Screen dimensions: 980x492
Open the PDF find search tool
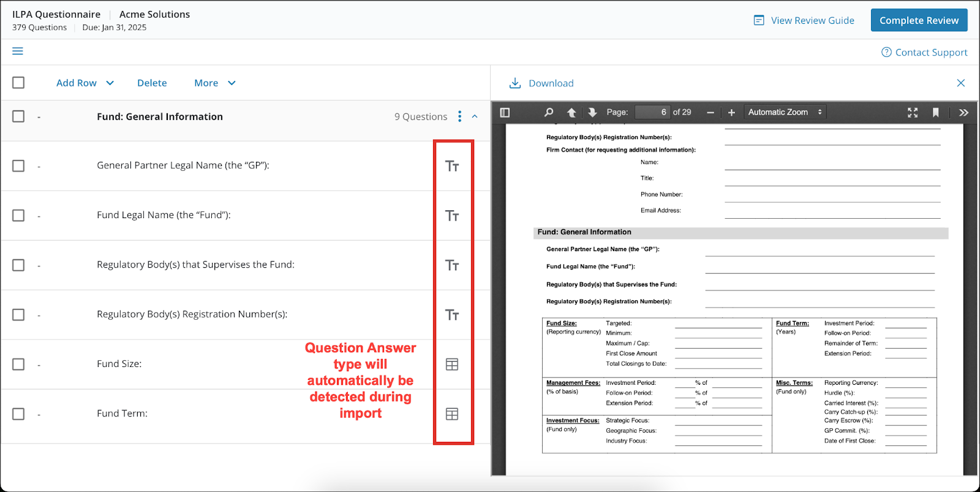click(x=549, y=112)
